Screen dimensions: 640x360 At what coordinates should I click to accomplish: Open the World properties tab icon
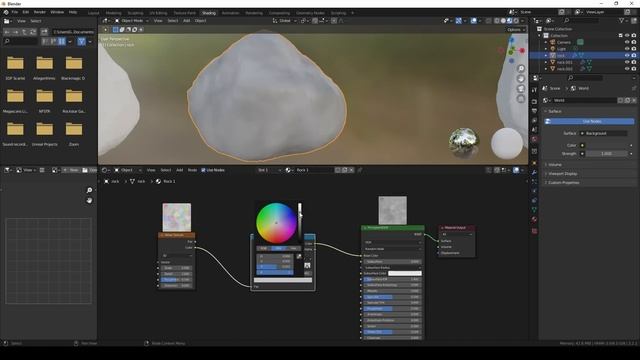534,140
